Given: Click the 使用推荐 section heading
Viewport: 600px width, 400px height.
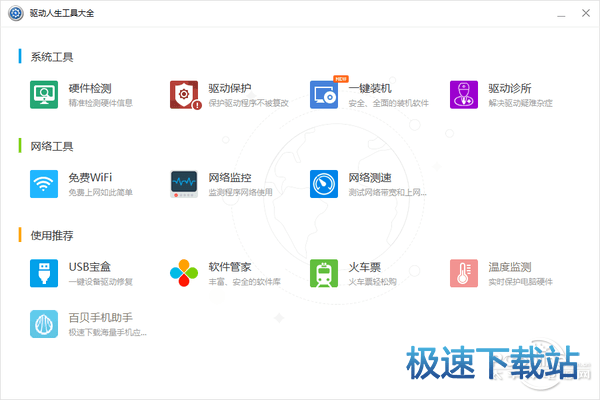Looking at the screenshot, I should 52,235.
